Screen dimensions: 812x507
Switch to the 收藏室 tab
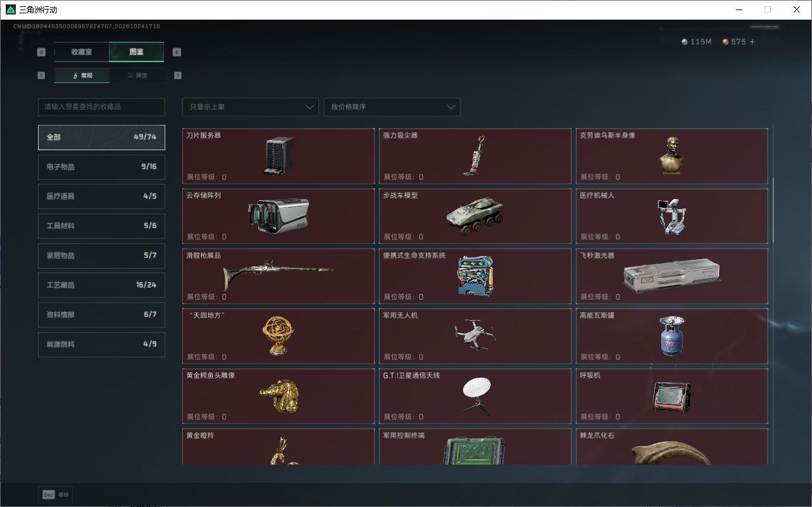pos(82,52)
